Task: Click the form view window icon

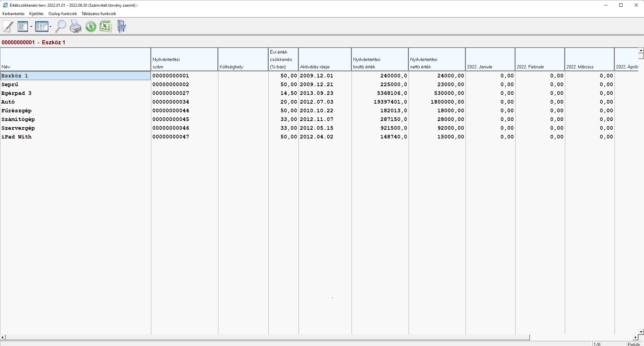Action: 23,26
